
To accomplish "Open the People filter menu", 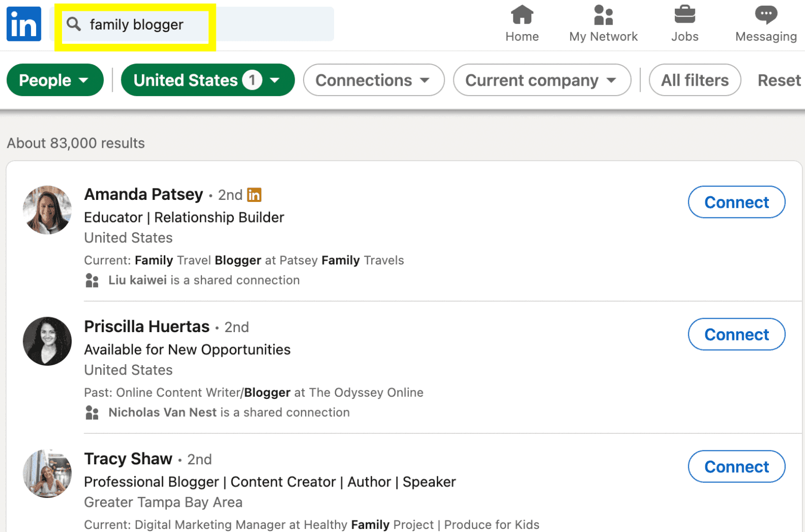I will coord(54,80).
